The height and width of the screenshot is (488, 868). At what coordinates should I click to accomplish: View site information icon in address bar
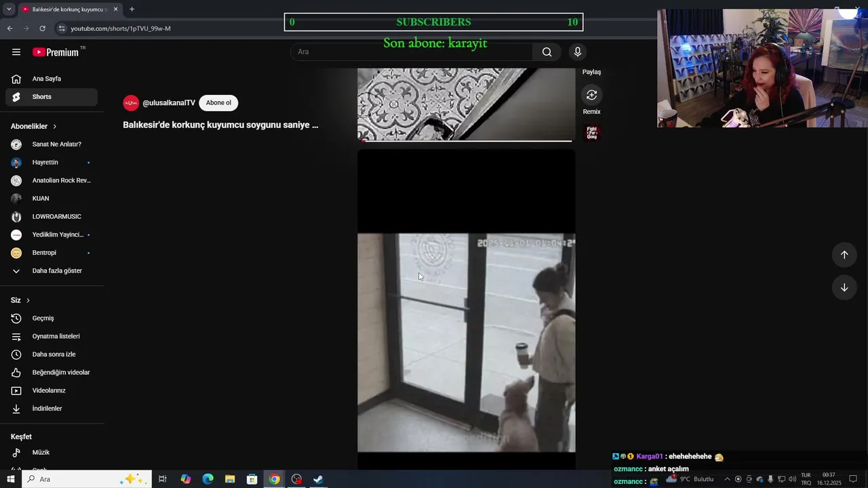62,28
